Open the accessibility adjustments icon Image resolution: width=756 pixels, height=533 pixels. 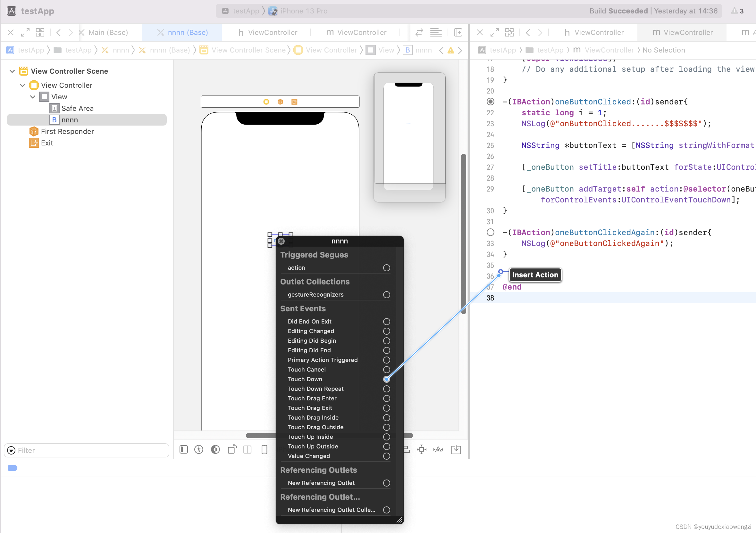coord(199,449)
